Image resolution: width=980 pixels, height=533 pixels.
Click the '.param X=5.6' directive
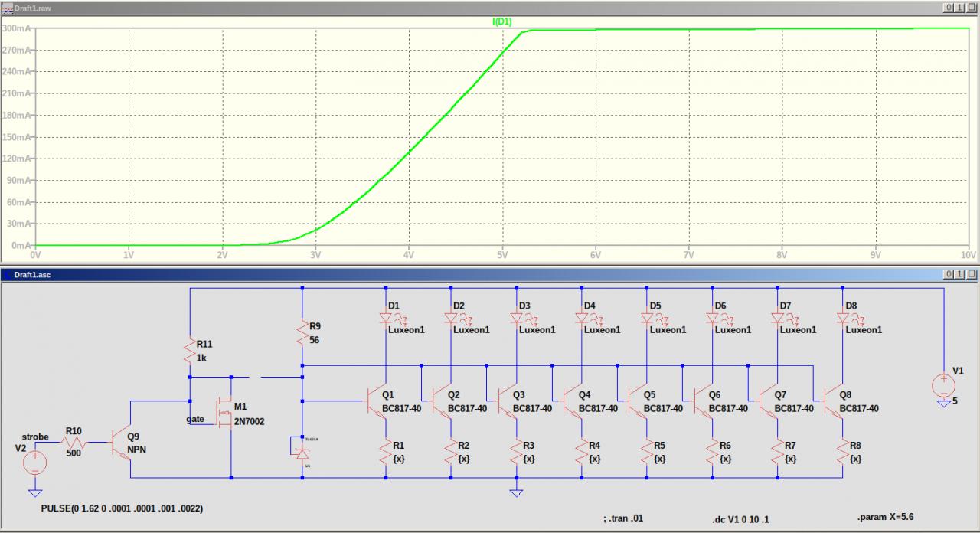click(x=884, y=518)
